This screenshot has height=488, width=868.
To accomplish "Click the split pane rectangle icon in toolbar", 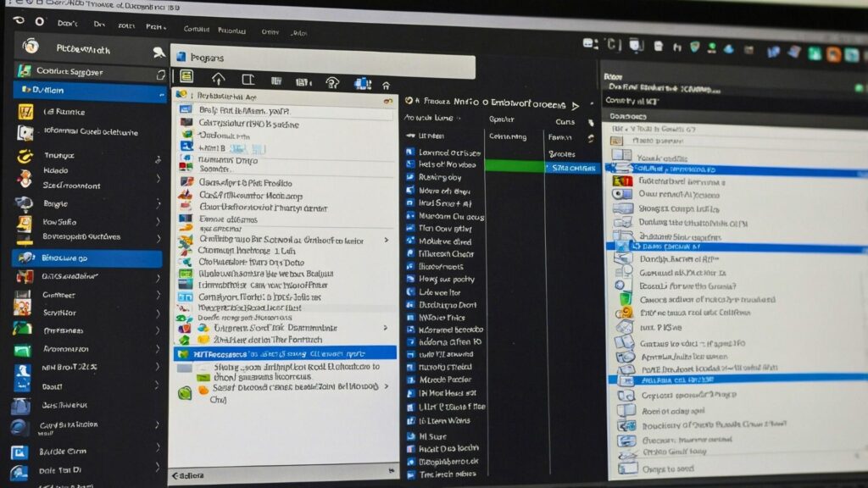I will pyautogui.click(x=248, y=80).
